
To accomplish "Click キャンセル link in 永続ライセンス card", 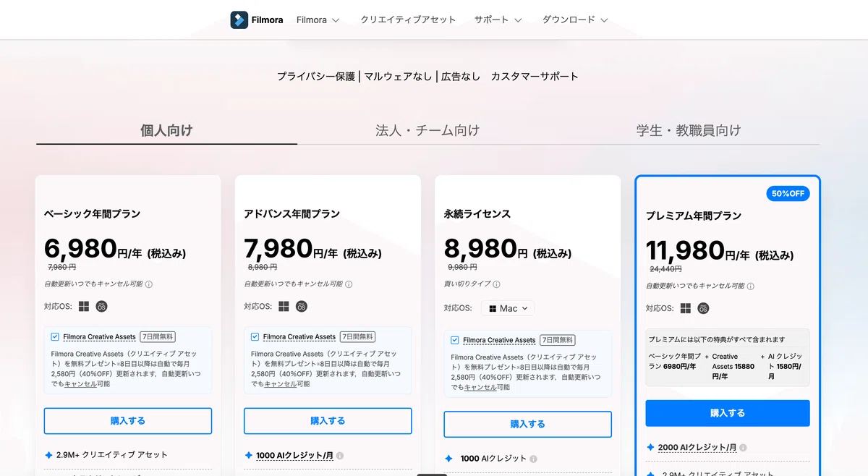I will coord(480,388).
